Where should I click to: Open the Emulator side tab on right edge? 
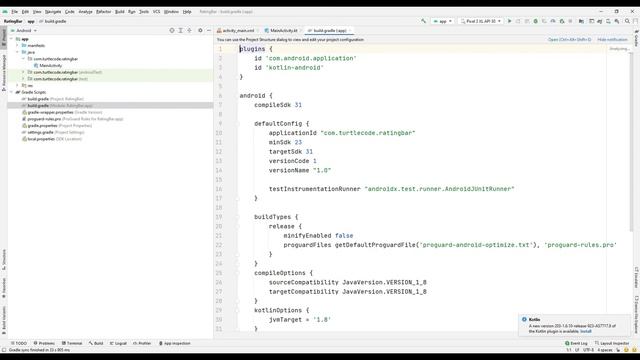(636, 278)
